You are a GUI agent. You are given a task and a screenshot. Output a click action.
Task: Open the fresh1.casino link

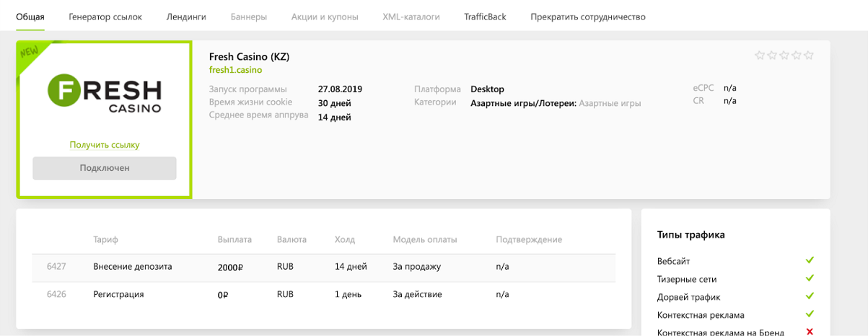click(235, 70)
